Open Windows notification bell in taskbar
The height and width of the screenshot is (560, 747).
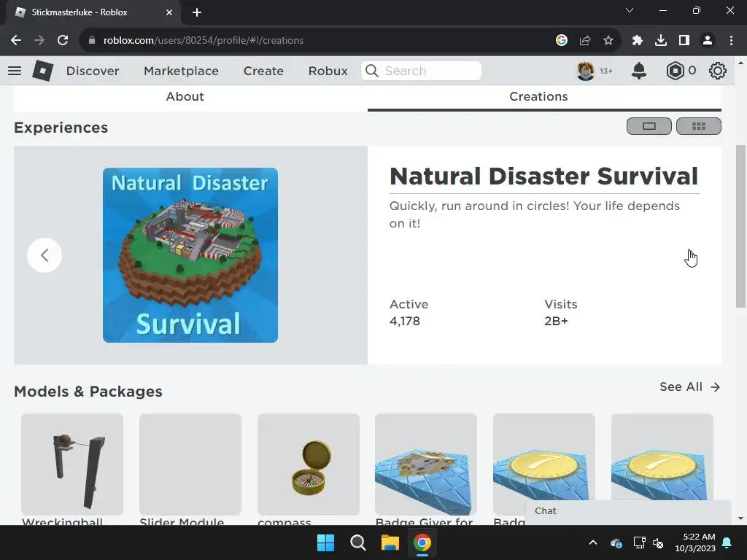click(727, 542)
